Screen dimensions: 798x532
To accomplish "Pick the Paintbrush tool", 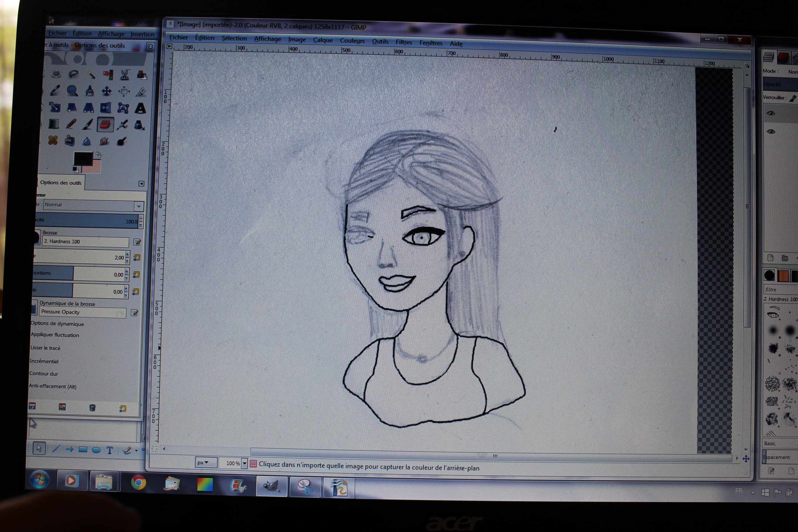I will click(x=87, y=124).
